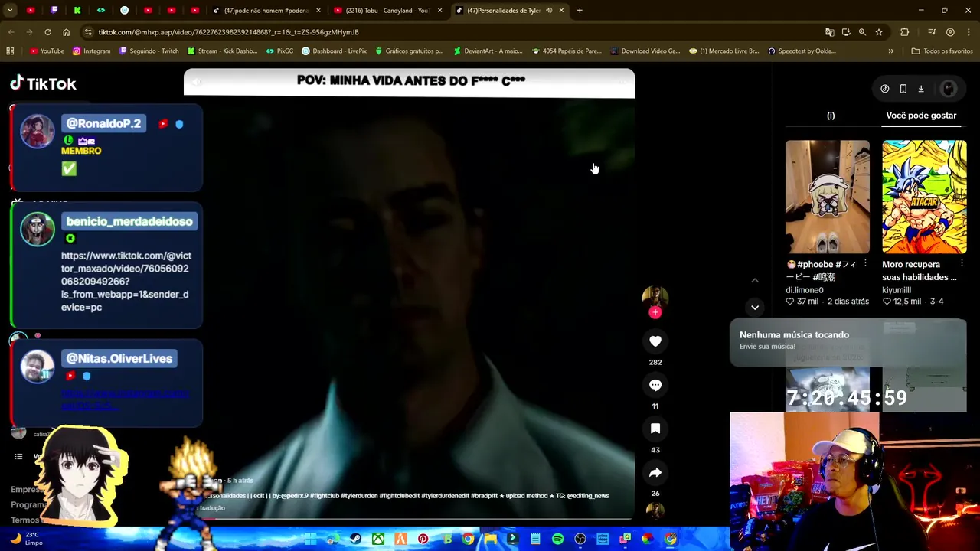The image size is (980, 551).
Task: Close the Personalidades de Tyler tab
Action: click(561, 11)
